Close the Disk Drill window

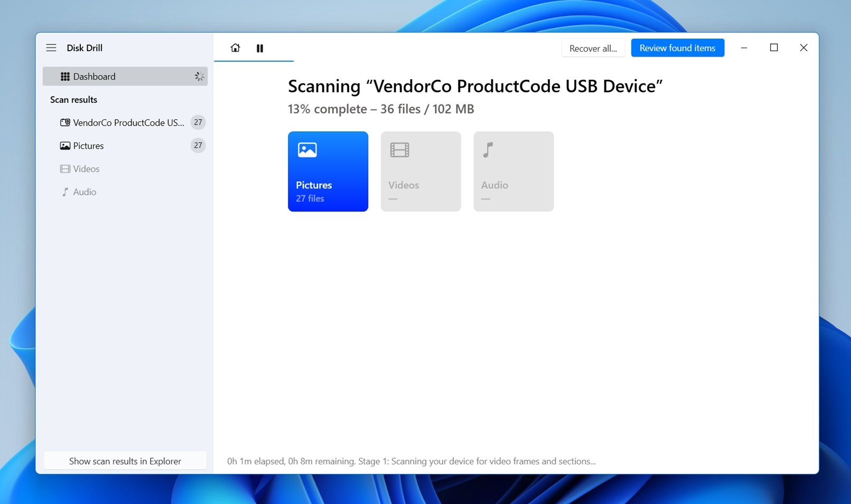[803, 48]
